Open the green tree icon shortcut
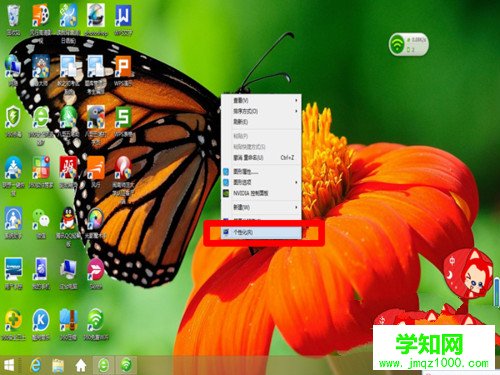Image resolution: width=500 pixels, height=375 pixels. pos(68,117)
